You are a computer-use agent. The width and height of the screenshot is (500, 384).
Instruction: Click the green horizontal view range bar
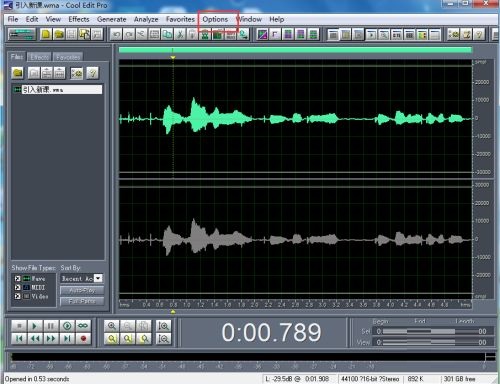pyautogui.click(x=295, y=50)
